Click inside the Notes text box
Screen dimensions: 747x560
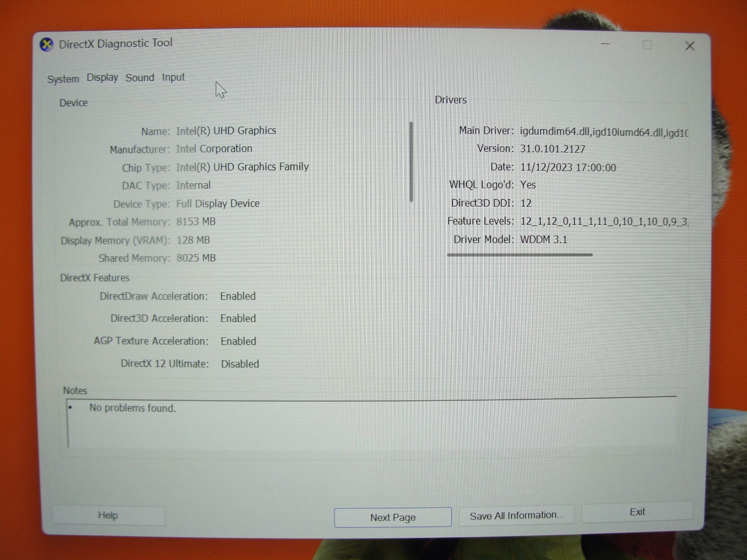(372, 424)
